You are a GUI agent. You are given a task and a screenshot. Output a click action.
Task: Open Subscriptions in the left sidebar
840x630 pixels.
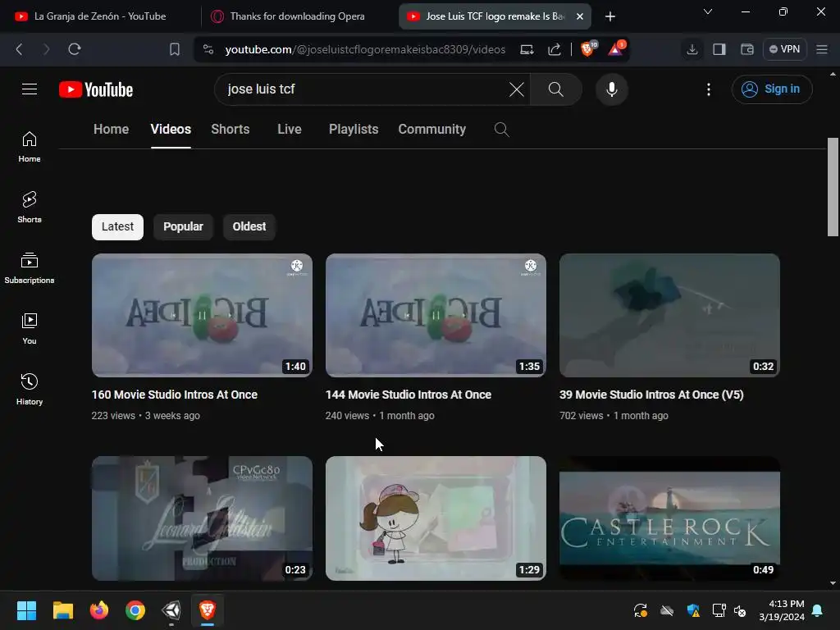click(x=30, y=268)
